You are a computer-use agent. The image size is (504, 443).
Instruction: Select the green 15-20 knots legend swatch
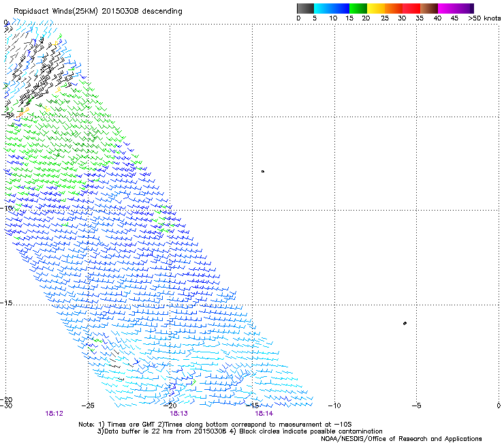[358, 8]
